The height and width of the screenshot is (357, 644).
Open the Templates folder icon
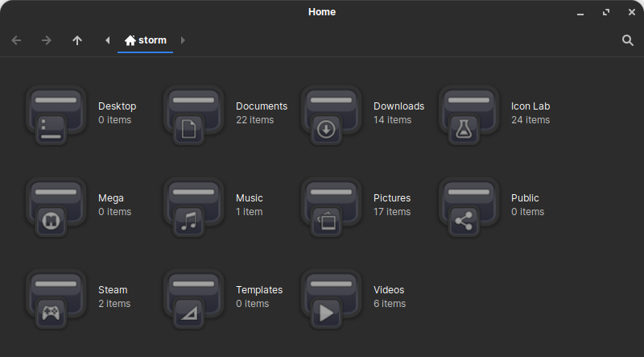(194, 299)
